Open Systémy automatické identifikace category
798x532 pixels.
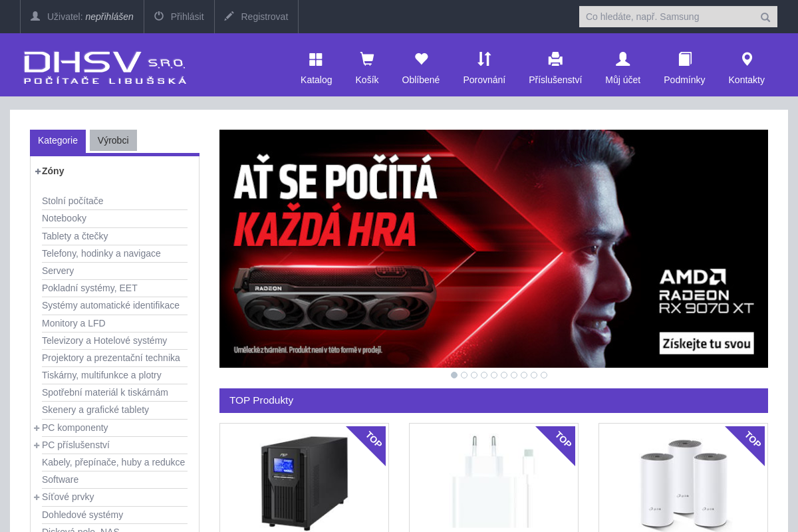(x=110, y=305)
